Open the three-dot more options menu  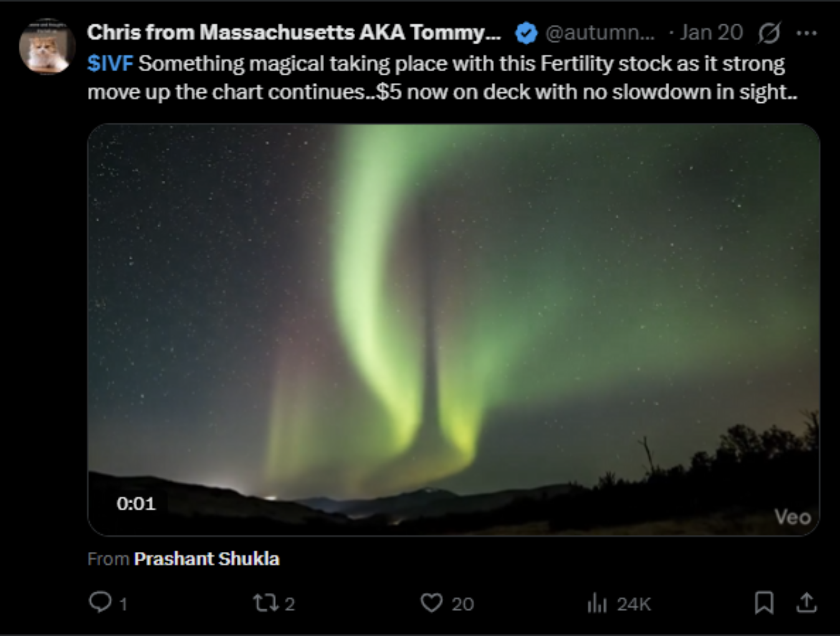click(806, 33)
